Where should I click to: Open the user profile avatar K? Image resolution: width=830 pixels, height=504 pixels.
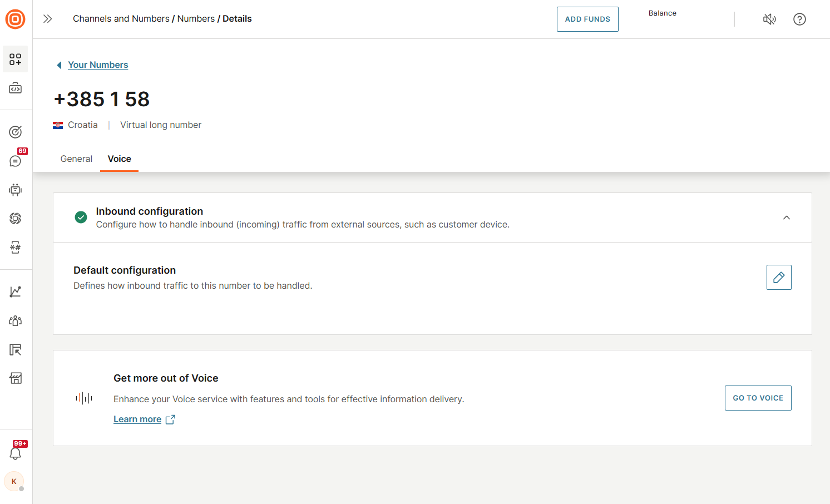(x=14, y=481)
